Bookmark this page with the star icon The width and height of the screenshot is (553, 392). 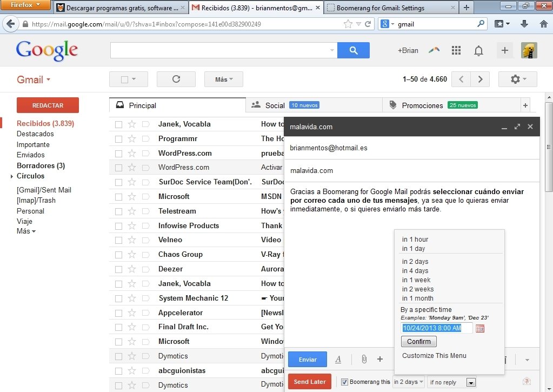pyautogui.click(x=348, y=24)
